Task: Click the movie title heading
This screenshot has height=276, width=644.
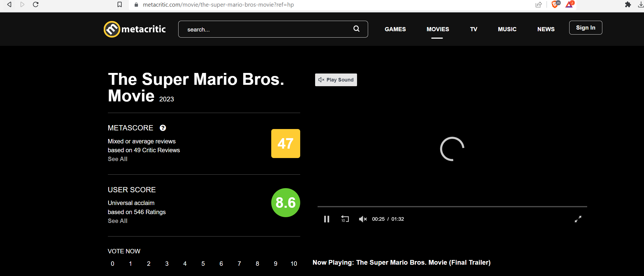Action: tap(196, 87)
